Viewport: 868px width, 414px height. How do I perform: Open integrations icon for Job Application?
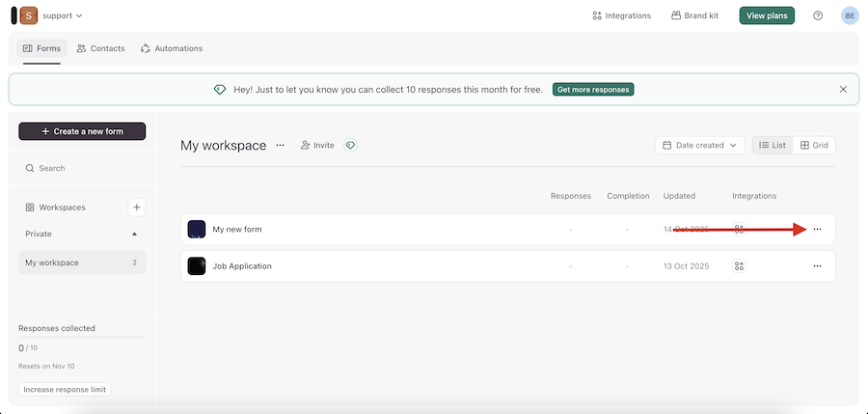click(740, 266)
